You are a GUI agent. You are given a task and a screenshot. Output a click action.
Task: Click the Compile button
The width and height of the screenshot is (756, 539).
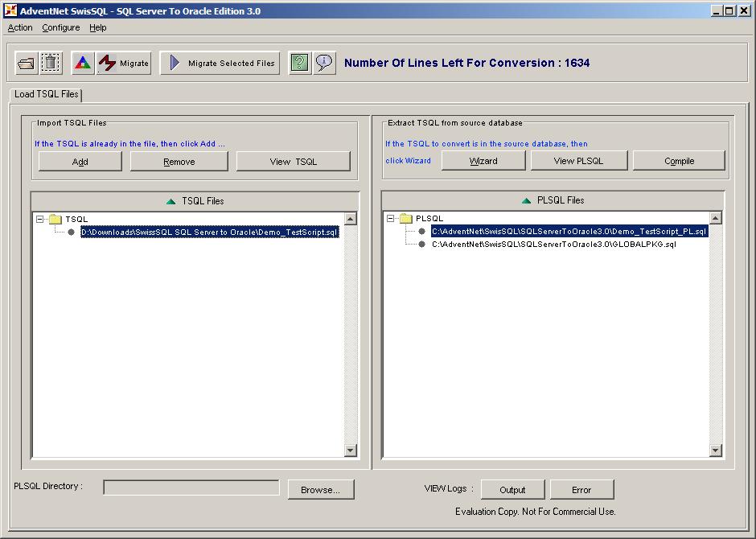click(680, 161)
